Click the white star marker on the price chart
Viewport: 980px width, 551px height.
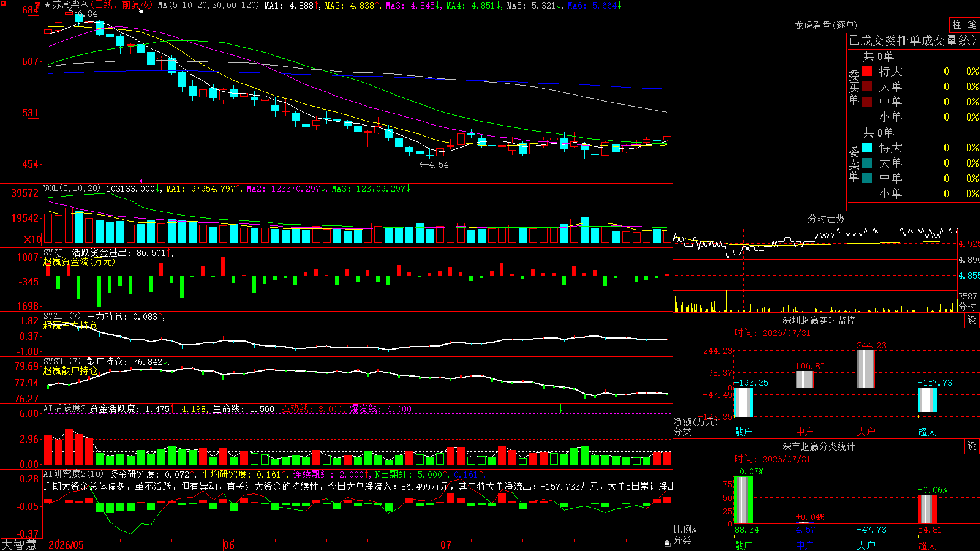141,12
